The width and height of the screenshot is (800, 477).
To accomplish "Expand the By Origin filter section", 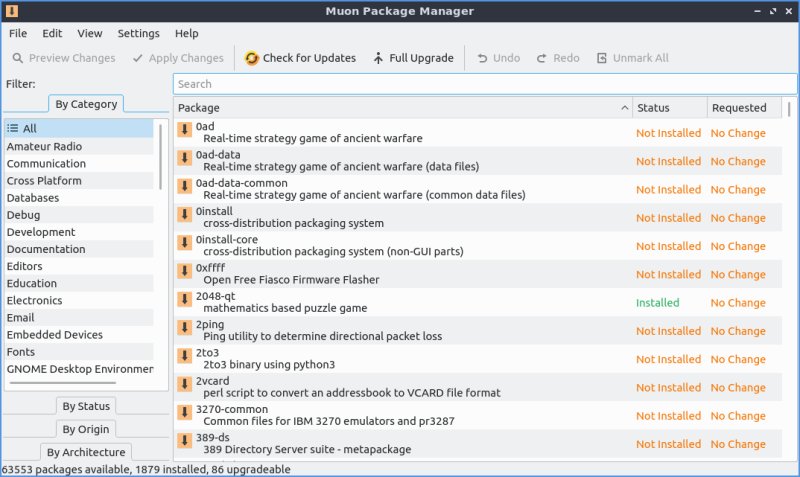I will pos(86,429).
